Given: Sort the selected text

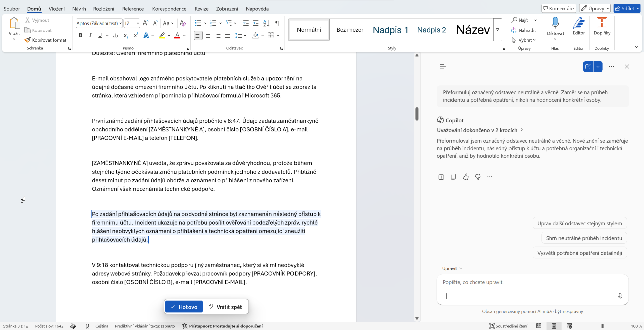Looking at the screenshot, I should click(266, 23).
